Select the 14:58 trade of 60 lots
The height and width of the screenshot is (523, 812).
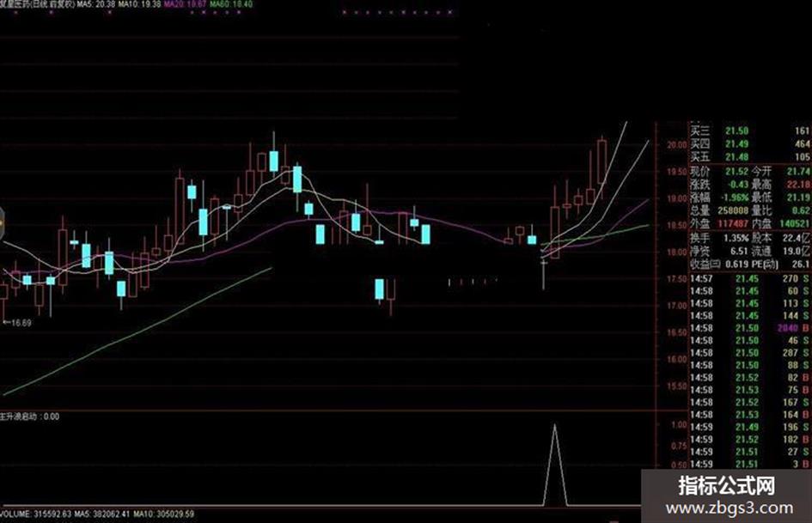click(x=750, y=291)
